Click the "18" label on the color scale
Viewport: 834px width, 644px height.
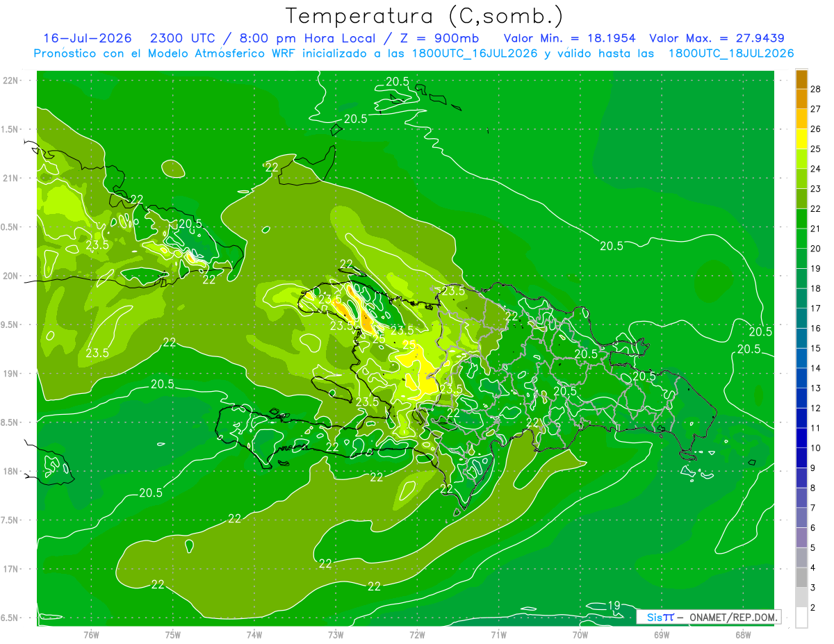(816, 288)
